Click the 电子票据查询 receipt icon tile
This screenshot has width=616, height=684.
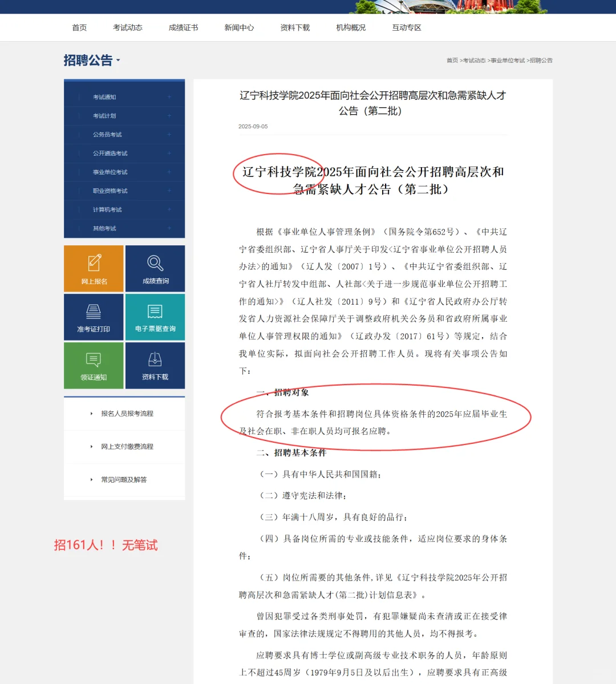[x=155, y=317]
